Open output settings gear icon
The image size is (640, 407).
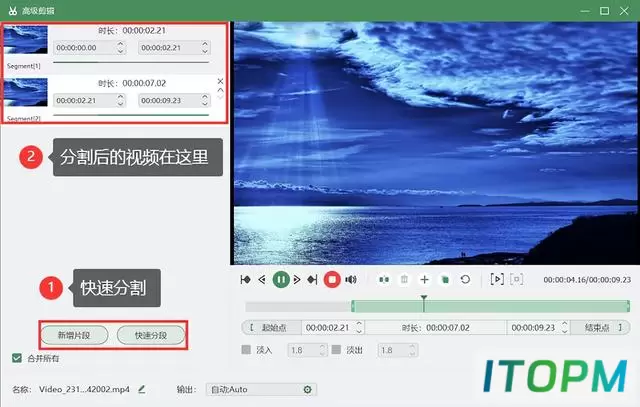coord(308,390)
